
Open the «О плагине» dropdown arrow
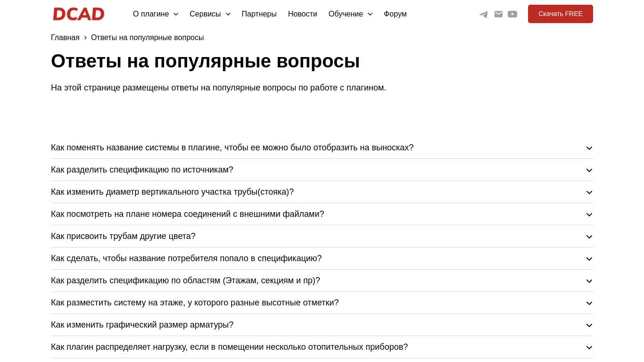176,14
